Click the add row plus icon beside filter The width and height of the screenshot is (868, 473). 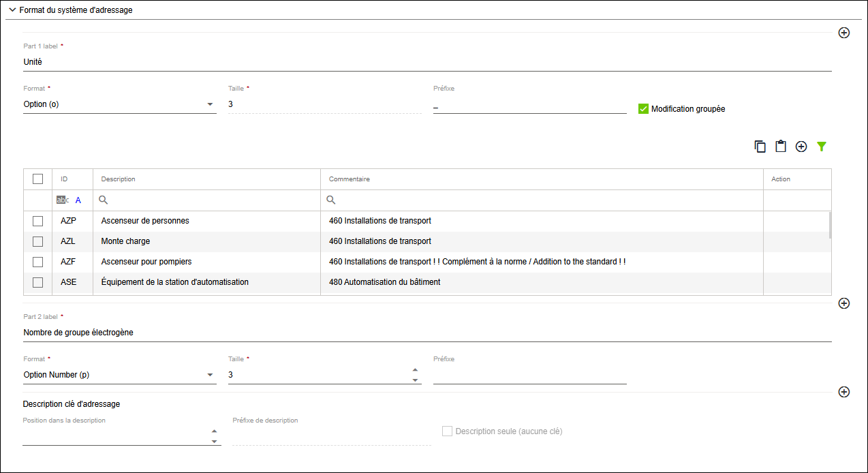(x=801, y=147)
